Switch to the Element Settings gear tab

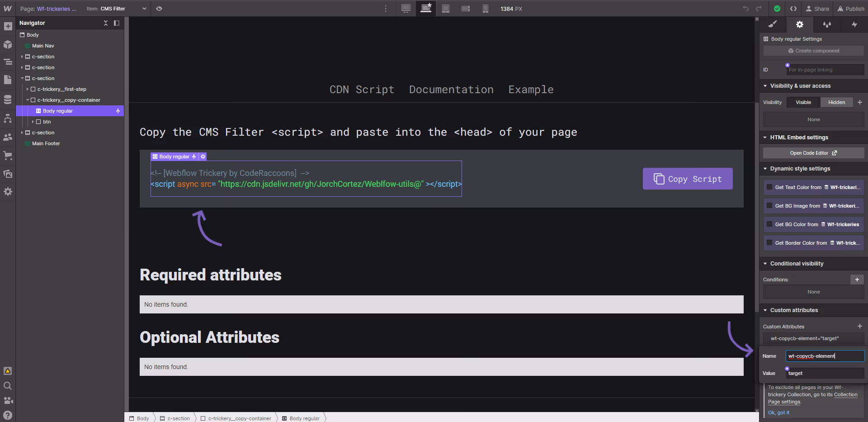[x=800, y=24]
